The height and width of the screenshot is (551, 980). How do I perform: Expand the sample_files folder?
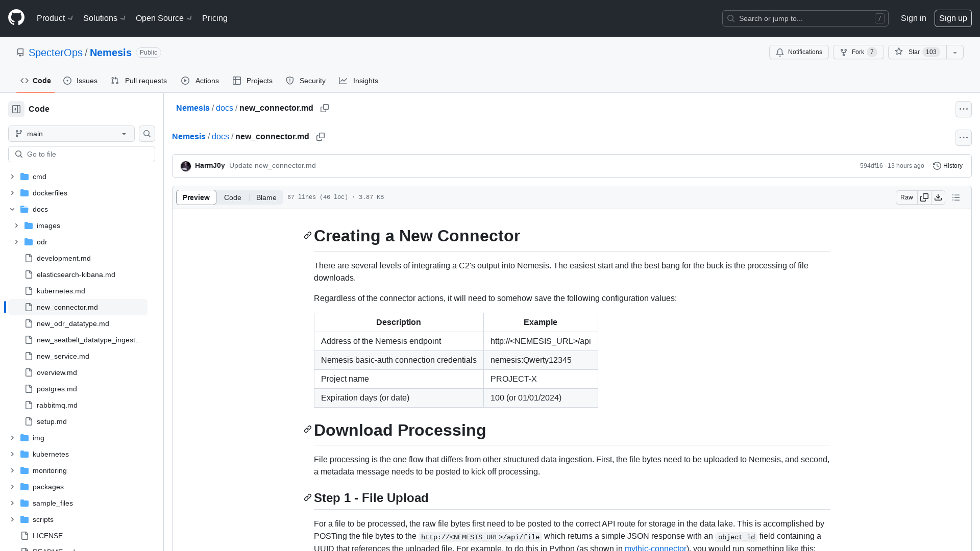pos(12,503)
